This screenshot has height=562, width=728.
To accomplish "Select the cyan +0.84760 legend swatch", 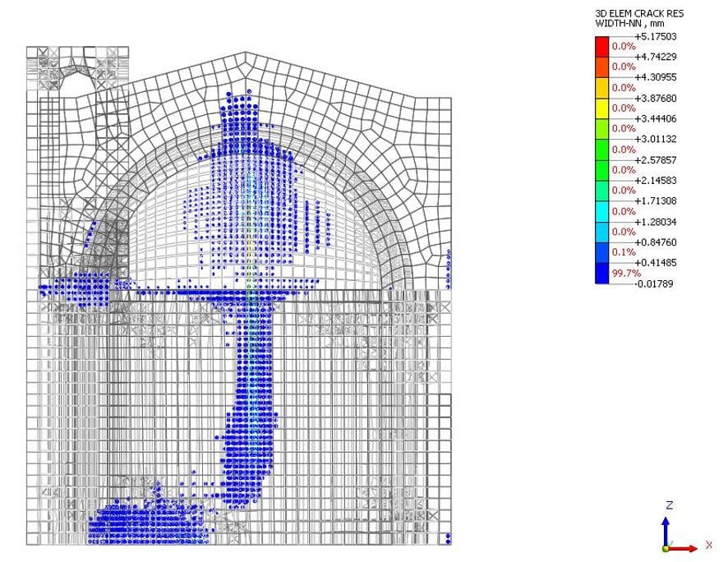I will pyautogui.click(x=601, y=232).
